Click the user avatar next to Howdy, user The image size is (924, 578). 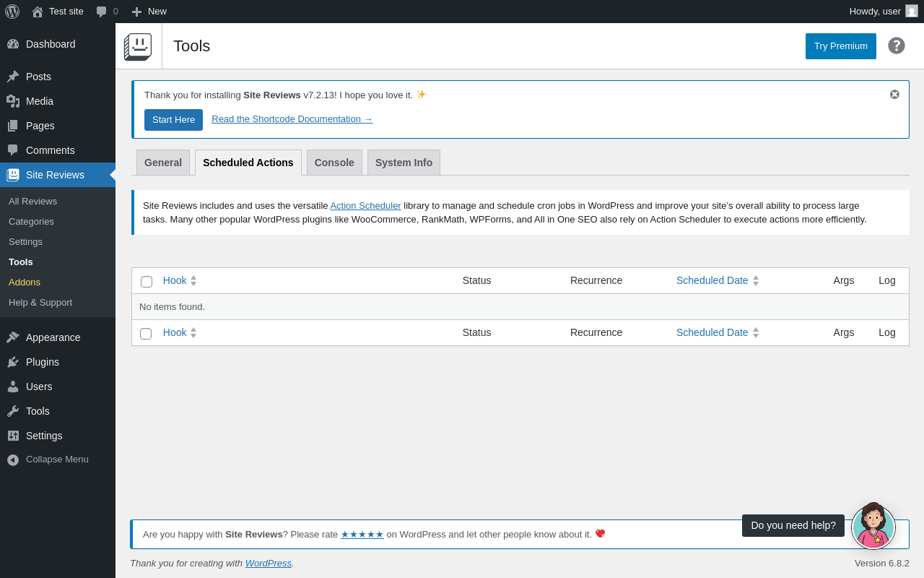coord(912,11)
